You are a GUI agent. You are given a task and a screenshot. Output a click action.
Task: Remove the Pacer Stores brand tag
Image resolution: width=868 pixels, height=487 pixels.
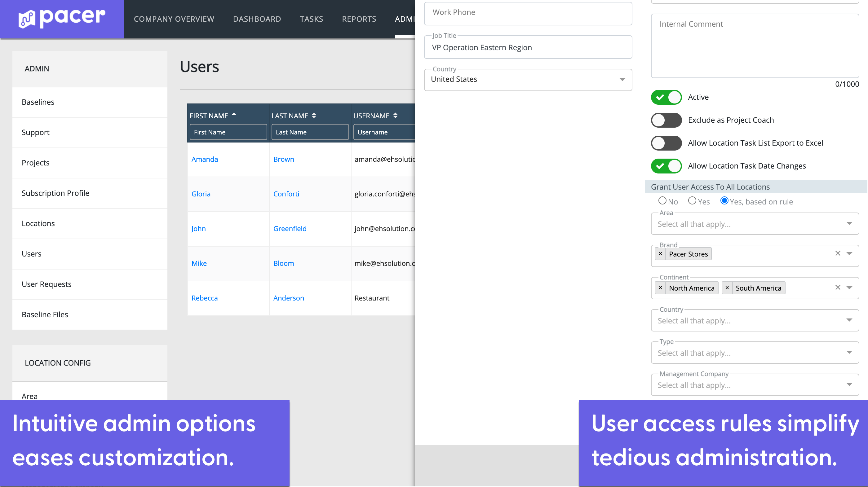tap(660, 254)
